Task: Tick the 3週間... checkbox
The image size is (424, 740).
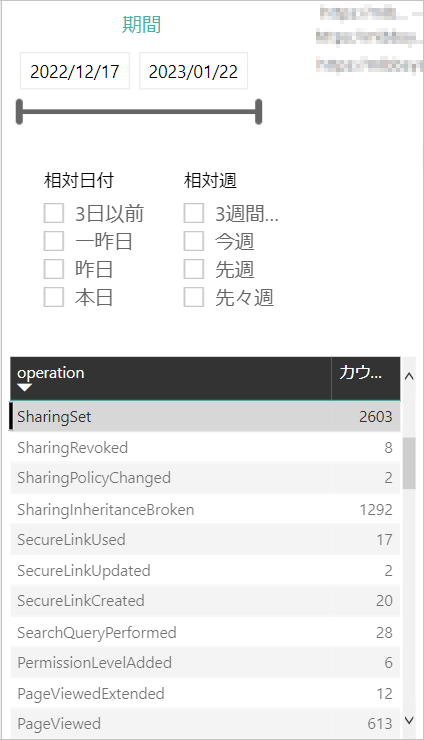Action: (x=194, y=213)
